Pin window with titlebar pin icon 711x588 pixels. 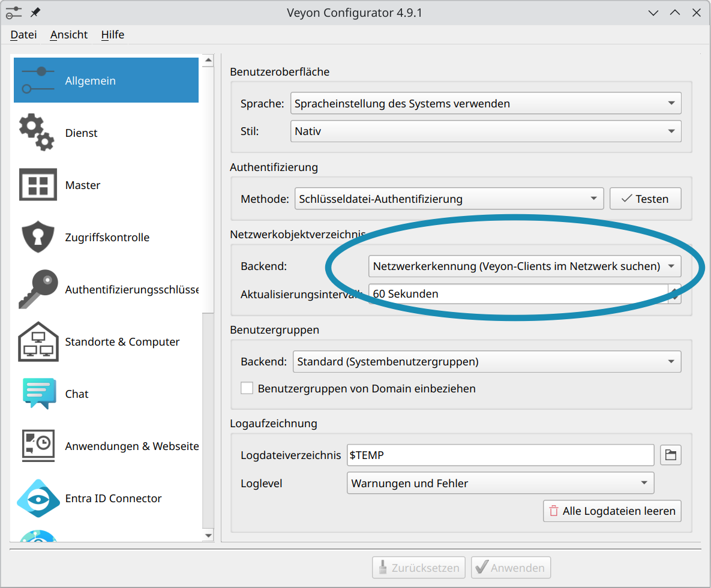click(35, 12)
